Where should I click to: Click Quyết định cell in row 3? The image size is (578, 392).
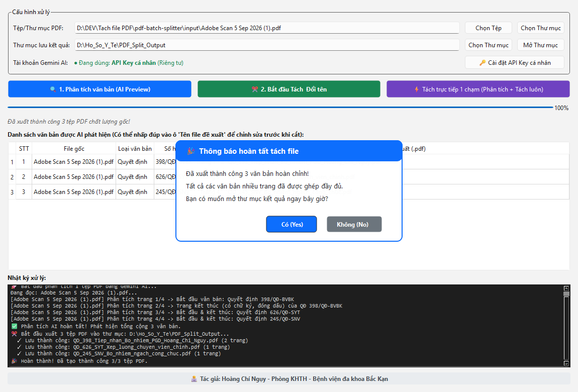(x=135, y=192)
